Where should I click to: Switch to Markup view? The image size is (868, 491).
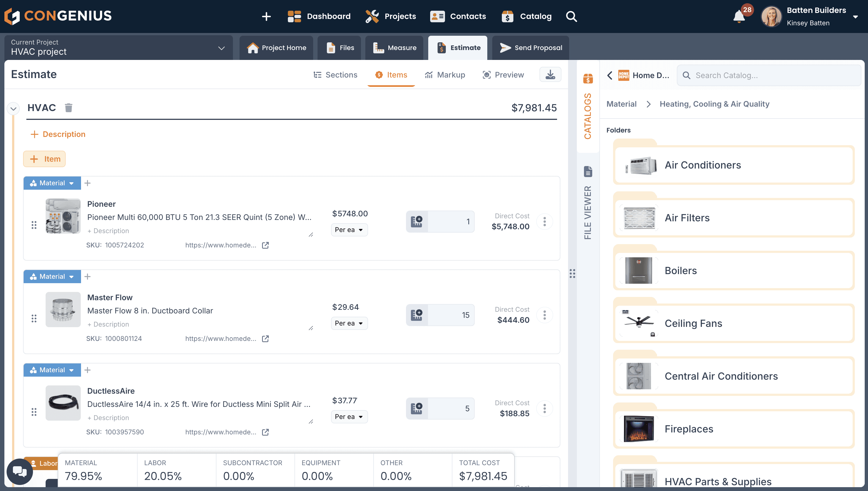[x=445, y=75]
